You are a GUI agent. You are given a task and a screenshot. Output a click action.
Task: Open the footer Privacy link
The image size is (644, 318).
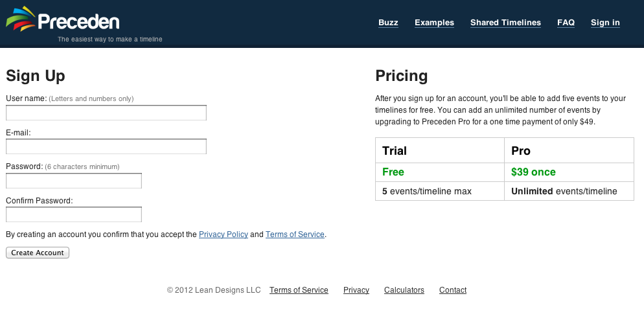[356, 290]
